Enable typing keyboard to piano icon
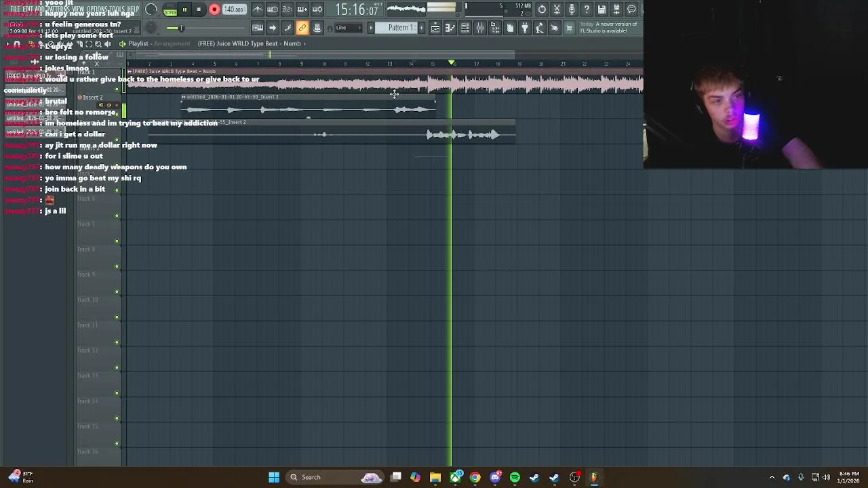The height and width of the screenshot is (488, 868). pos(258,28)
